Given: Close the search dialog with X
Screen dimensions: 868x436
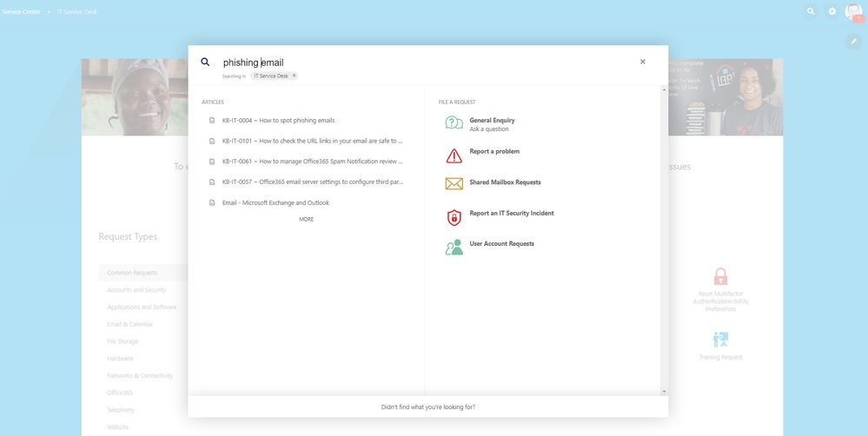Looking at the screenshot, I should coord(643,62).
